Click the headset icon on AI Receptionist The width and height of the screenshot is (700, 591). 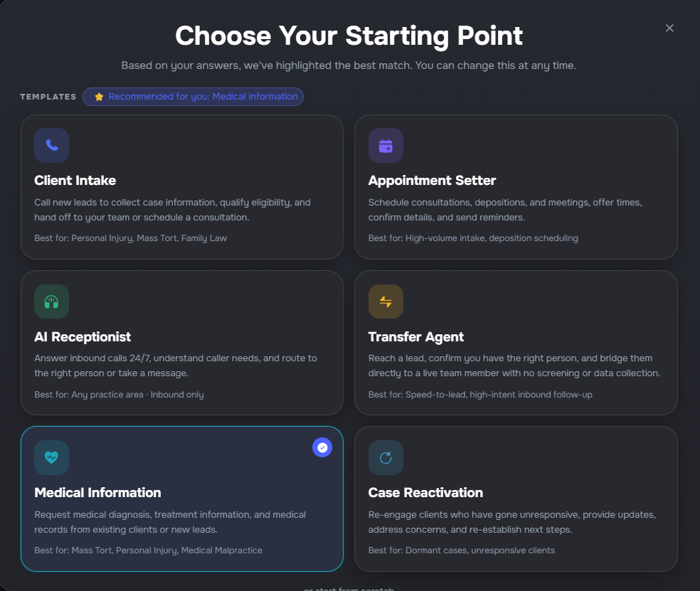pyautogui.click(x=51, y=302)
